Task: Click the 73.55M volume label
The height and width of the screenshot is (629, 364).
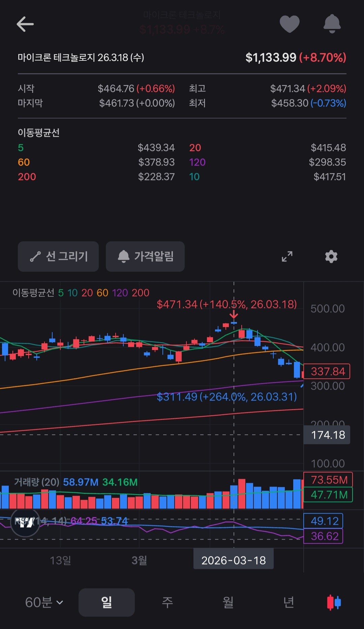Action: pos(328,480)
